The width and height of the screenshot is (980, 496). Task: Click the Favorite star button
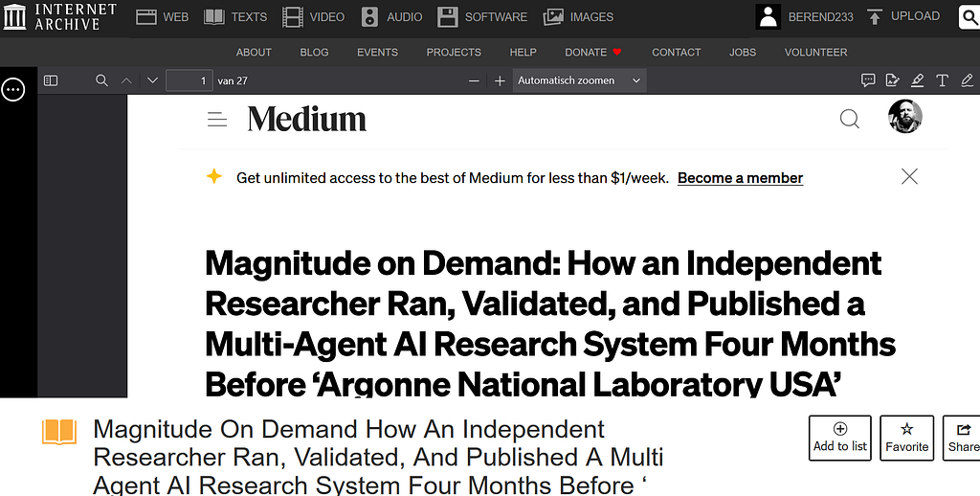907,438
